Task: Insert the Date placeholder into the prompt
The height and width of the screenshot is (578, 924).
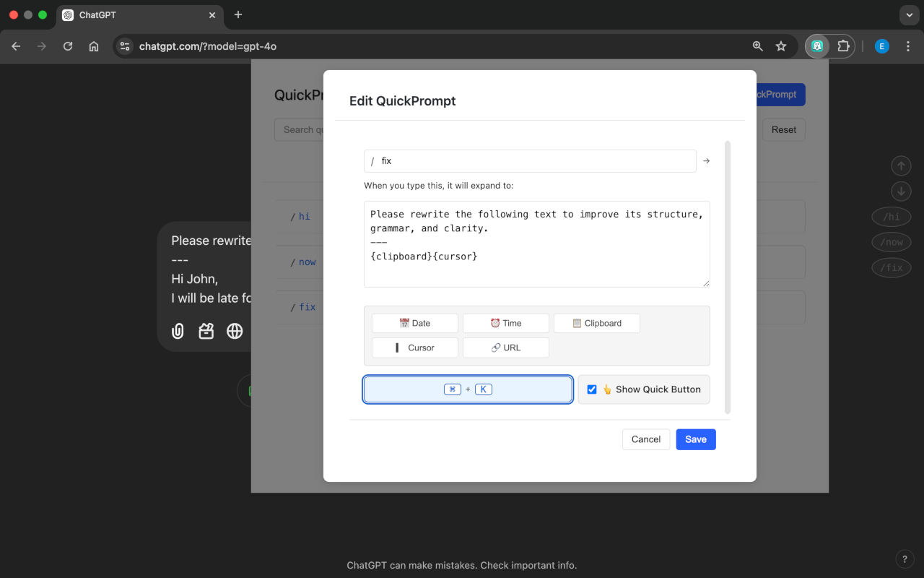Action: tap(414, 323)
